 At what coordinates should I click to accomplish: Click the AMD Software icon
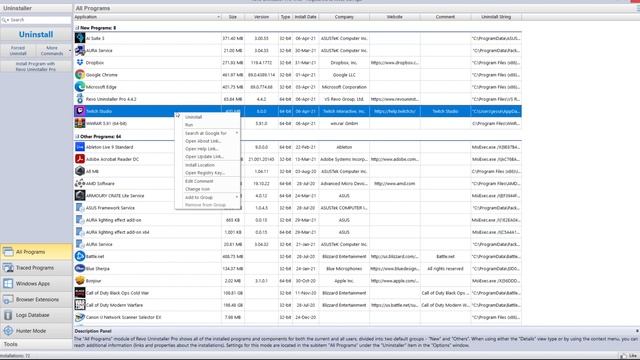click(x=80, y=183)
